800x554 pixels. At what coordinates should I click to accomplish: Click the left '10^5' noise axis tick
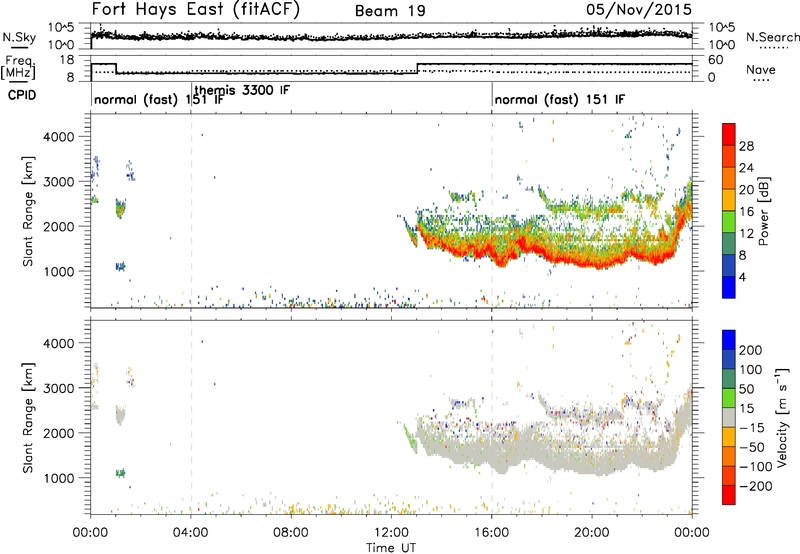point(62,27)
